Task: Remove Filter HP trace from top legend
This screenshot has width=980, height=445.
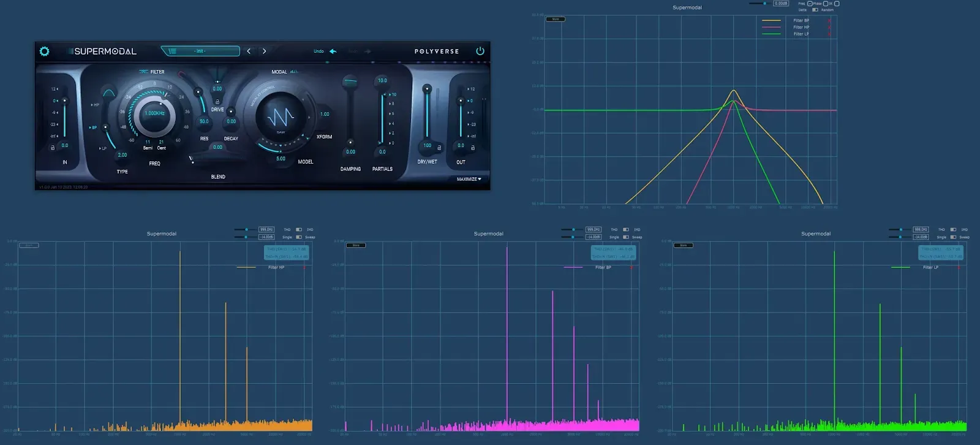Action: 829,28
